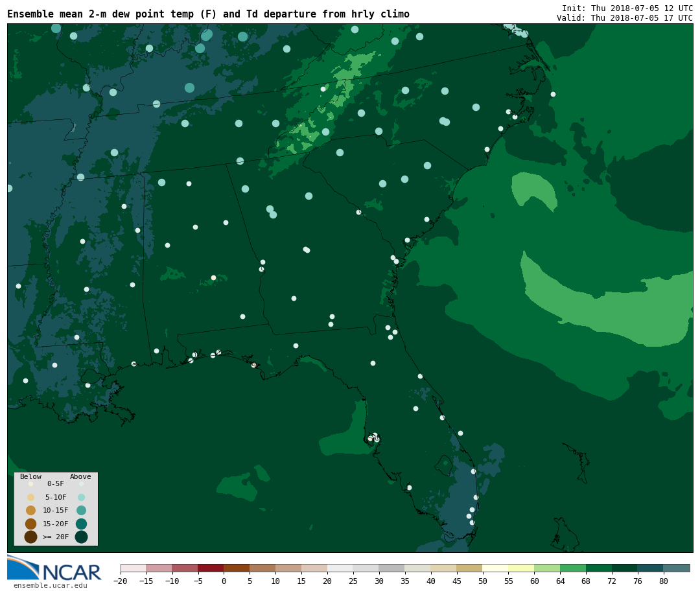Image resolution: width=700 pixels, height=593 pixels.
Task: Click the 'Valid: Thu 2018-07-05 17 UTC' text
Action: 625,18
